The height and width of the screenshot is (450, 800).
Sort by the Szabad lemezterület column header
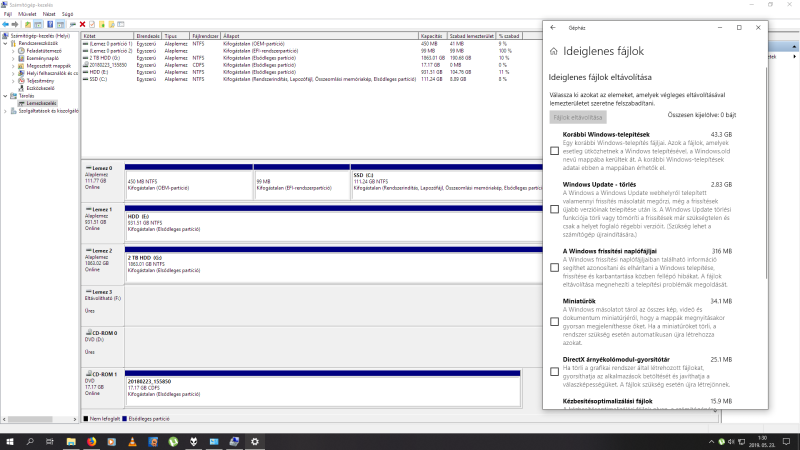[471, 36]
